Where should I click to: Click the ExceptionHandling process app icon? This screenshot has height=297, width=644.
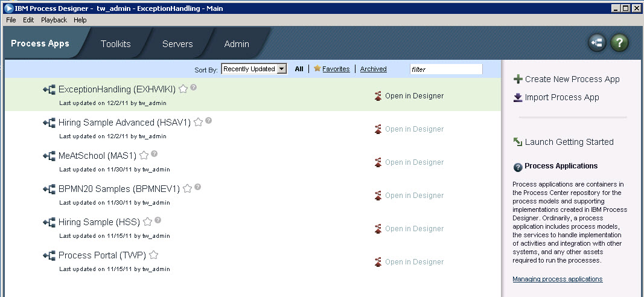coord(49,89)
